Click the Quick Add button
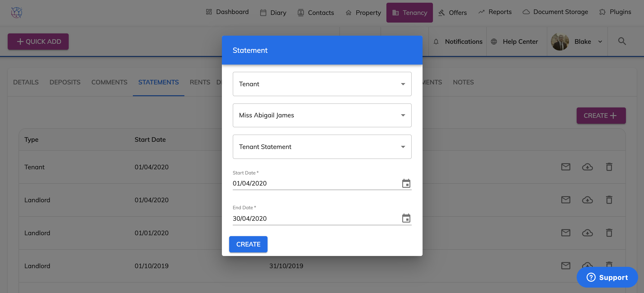644x293 pixels. click(38, 42)
